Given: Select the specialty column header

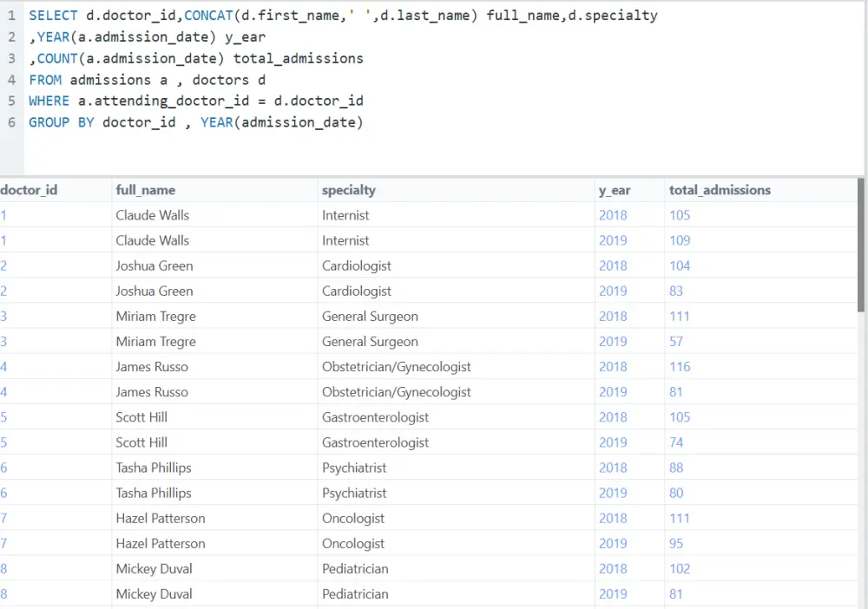Looking at the screenshot, I should (x=349, y=190).
